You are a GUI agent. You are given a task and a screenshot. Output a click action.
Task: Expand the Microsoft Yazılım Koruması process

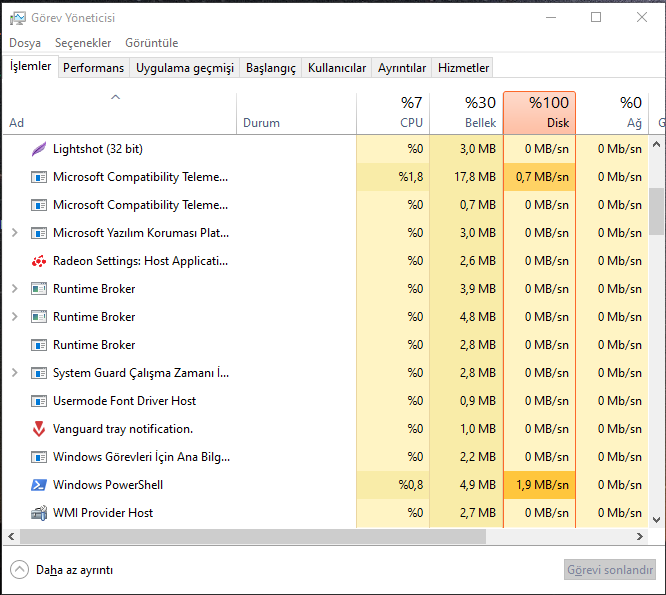tap(14, 233)
